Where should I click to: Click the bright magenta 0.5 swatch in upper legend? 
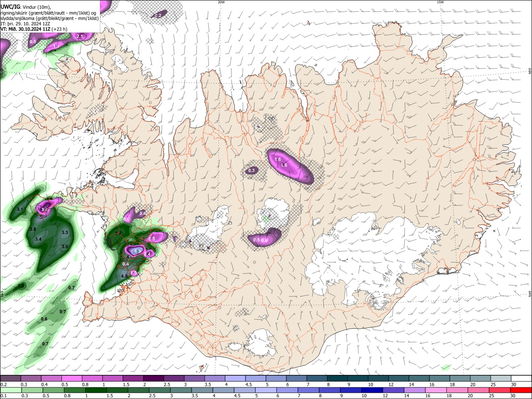coord(71,379)
